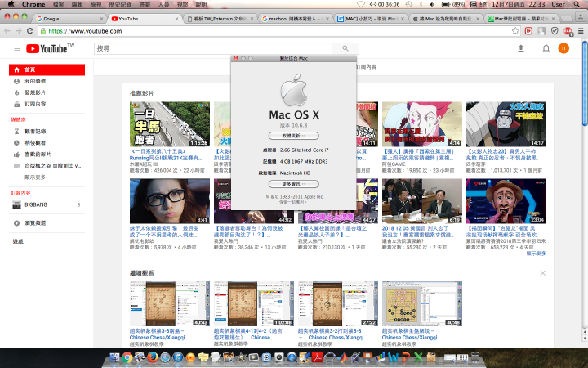Open the Trash in the Dock
This screenshot has width=588, height=368.
coord(475,357)
